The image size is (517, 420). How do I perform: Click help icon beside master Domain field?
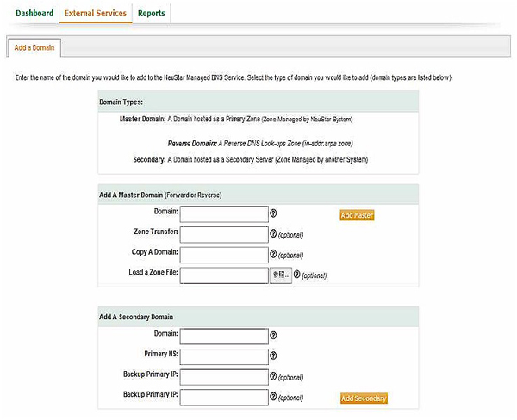coord(274,213)
